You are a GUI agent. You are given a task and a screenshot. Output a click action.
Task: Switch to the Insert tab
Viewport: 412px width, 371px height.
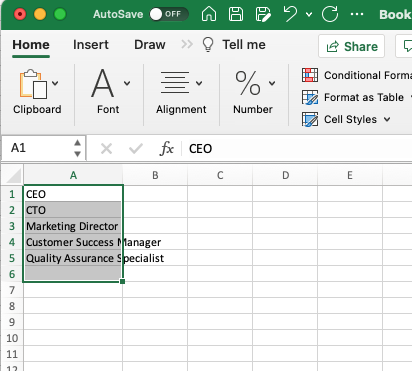(x=91, y=45)
